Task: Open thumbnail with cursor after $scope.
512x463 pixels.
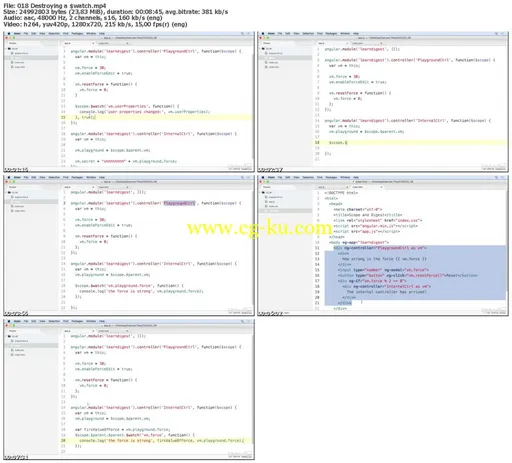Action: (383, 102)
